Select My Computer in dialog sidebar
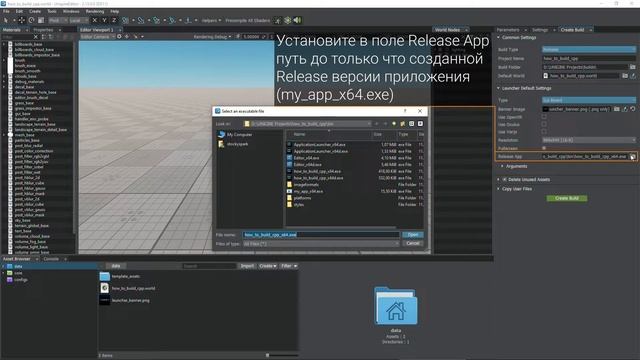 click(x=239, y=134)
